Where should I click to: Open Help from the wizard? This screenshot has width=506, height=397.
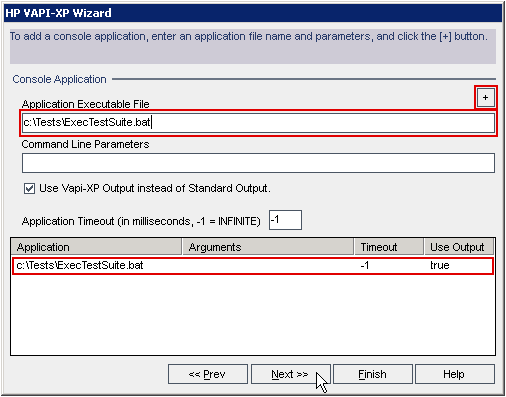click(455, 374)
